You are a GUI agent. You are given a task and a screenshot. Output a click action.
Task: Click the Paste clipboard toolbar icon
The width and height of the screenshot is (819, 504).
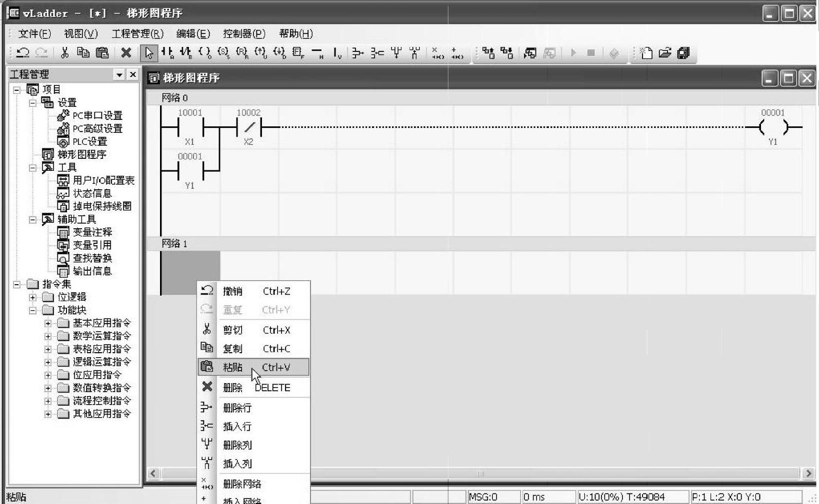[x=102, y=53]
